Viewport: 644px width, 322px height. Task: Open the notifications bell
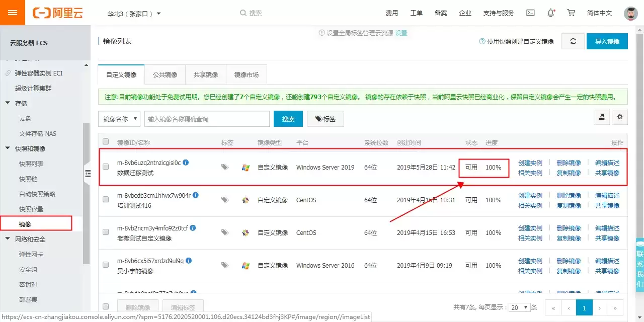coord(551,13)
